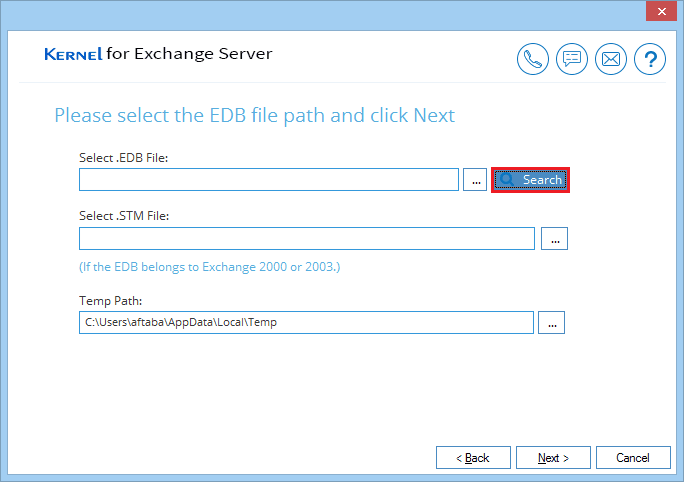Viewport: 685px width, 483px height.
Task: Click the Temp Path field showing AppData\Local\Temp
Action: pos(306,323)
